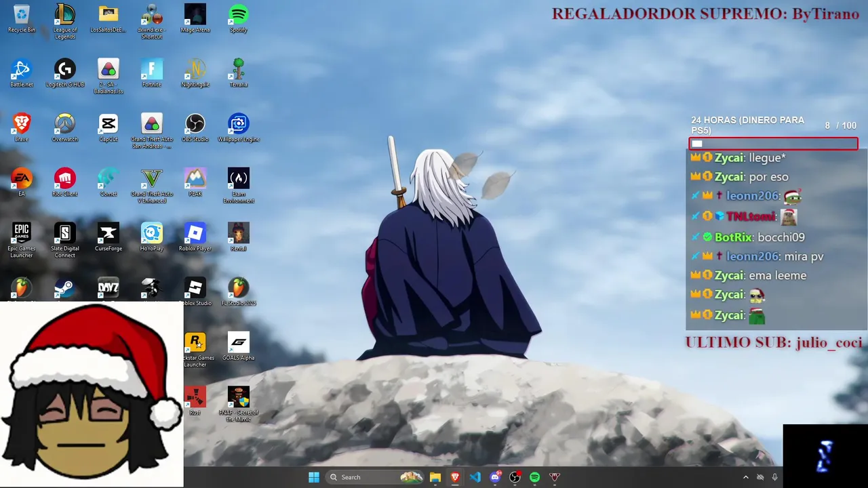
Task: Open FL Studio 2025 desktop shortcut
Action: point(239,291)
